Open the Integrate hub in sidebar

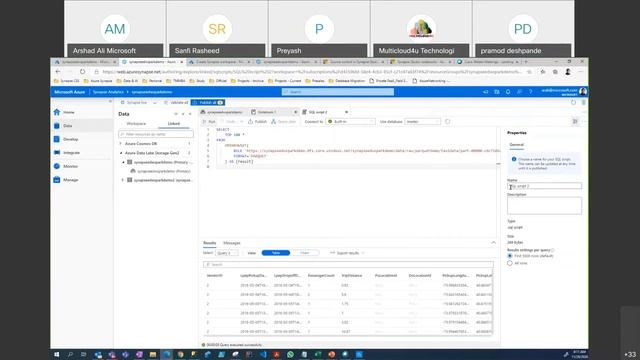[x=82, y=153]
